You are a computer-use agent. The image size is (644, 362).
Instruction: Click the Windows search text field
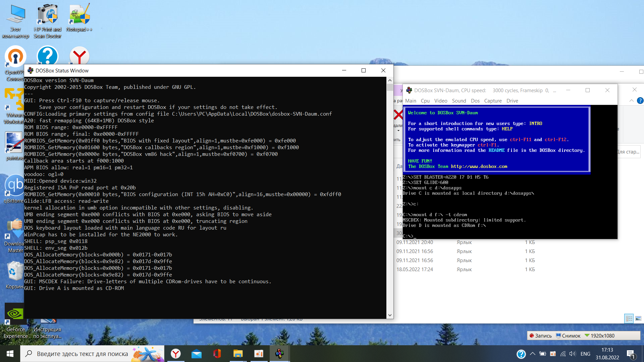coord(82,354)
